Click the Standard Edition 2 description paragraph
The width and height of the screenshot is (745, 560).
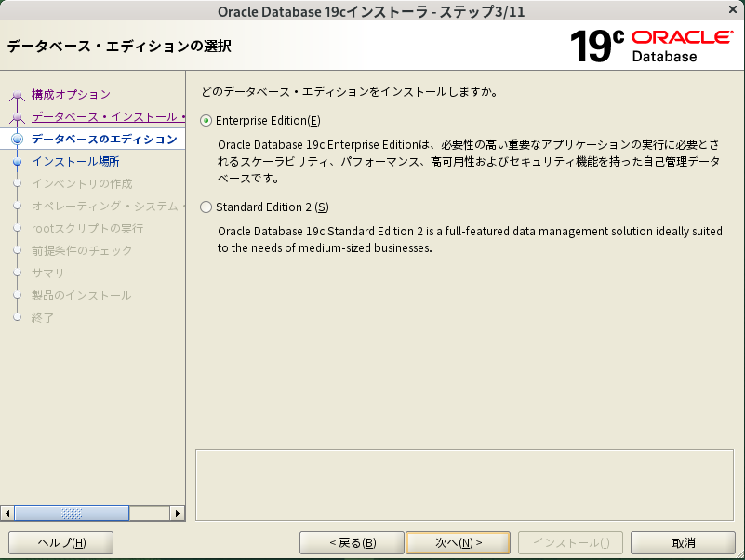pos(470,240)
